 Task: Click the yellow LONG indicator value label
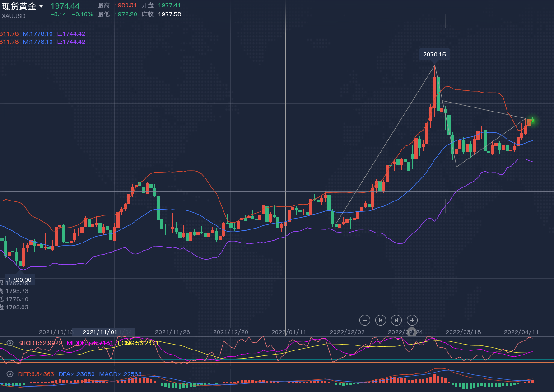pyautogui.click(x=138, y=343)
